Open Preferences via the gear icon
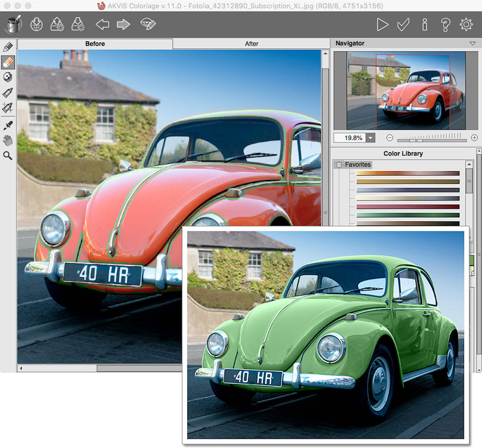This screenshot has width=482, height=448. (466, 25)
